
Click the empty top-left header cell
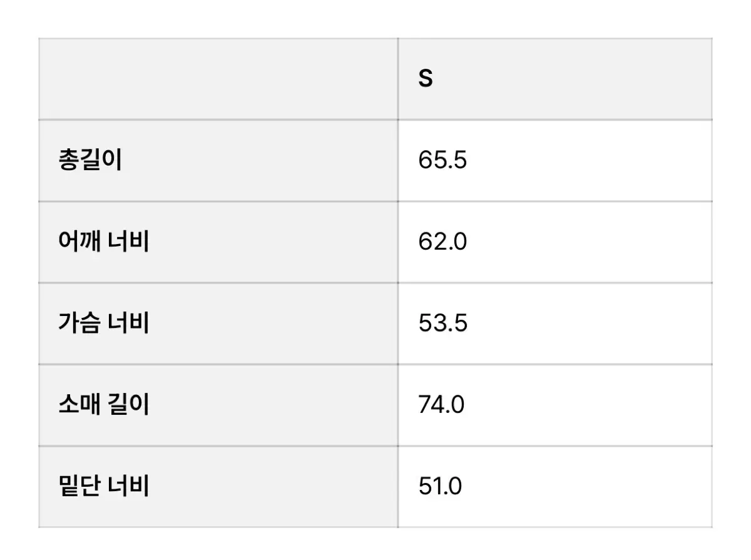pyautogui.click(x=218, y=79)
